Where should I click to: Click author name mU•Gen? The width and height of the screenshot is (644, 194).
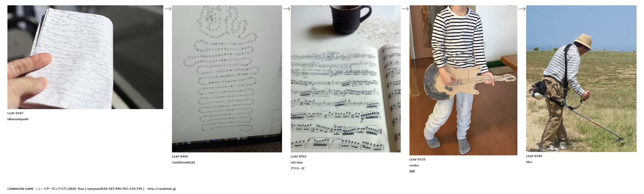pos(297,162)
